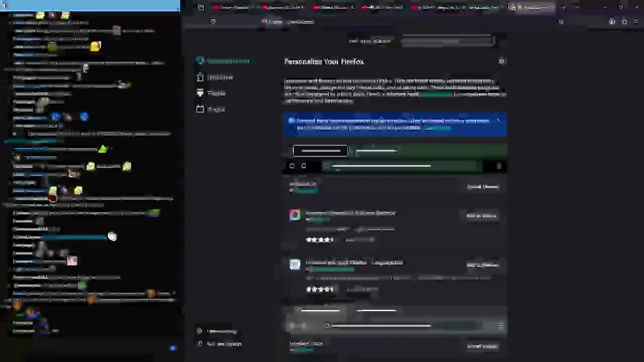Viewport: 644px width, 362px height.
Task: Open the Plugins category in sidebar
Action: click(211, 109)
